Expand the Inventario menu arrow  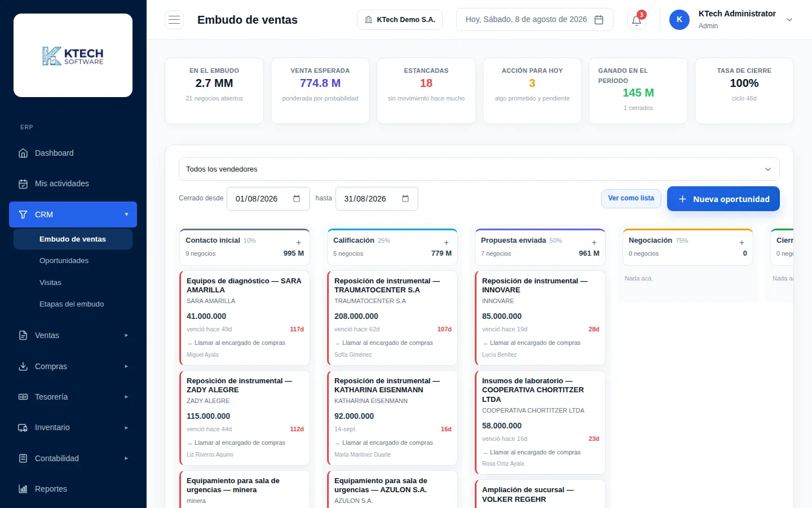[126, 427]
